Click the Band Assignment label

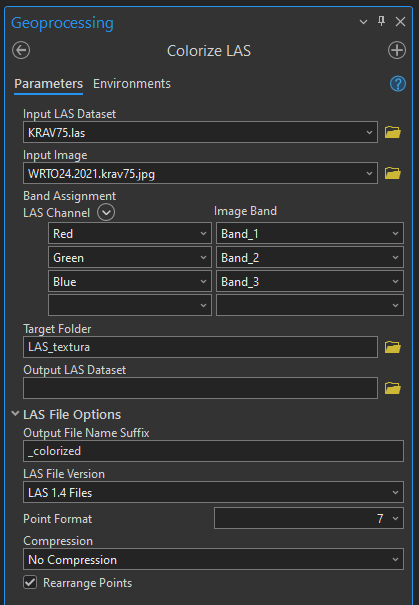pos(69,196)
